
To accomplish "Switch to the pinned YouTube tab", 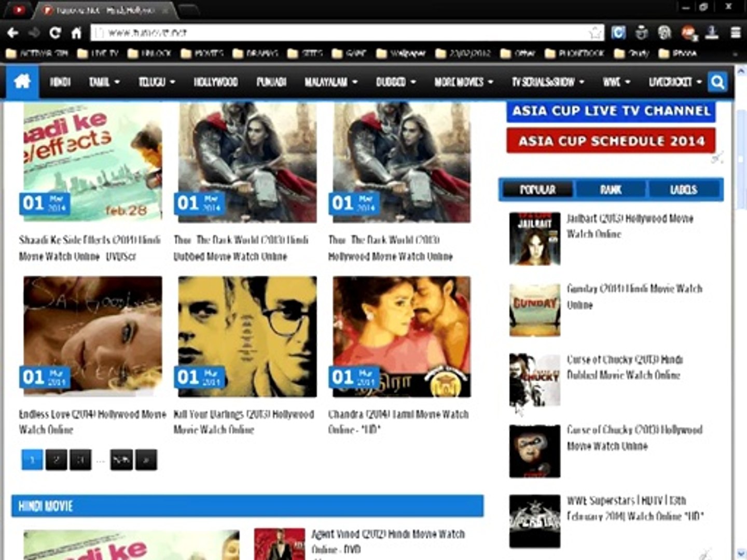I will [19, 10].
